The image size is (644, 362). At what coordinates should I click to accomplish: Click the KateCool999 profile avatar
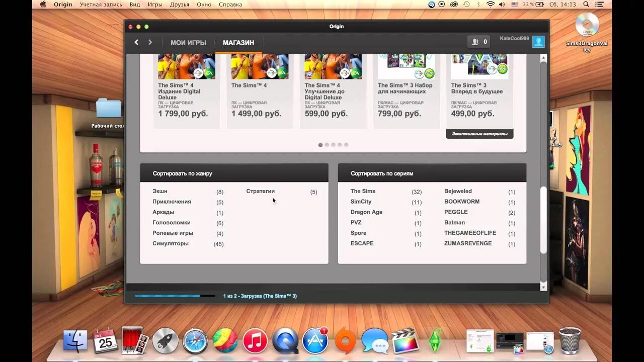(x=538, y=42)
